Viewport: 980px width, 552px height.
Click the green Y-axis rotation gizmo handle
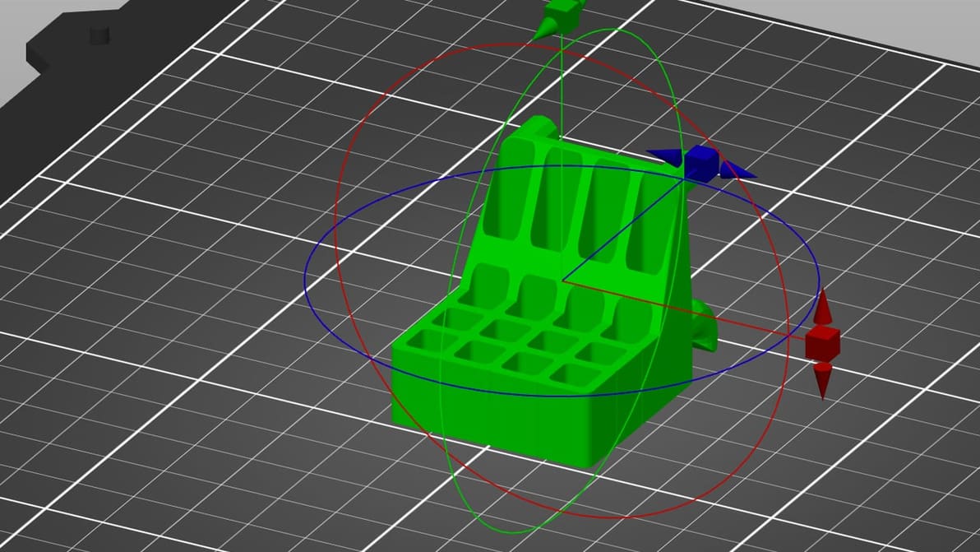(560, 17)
